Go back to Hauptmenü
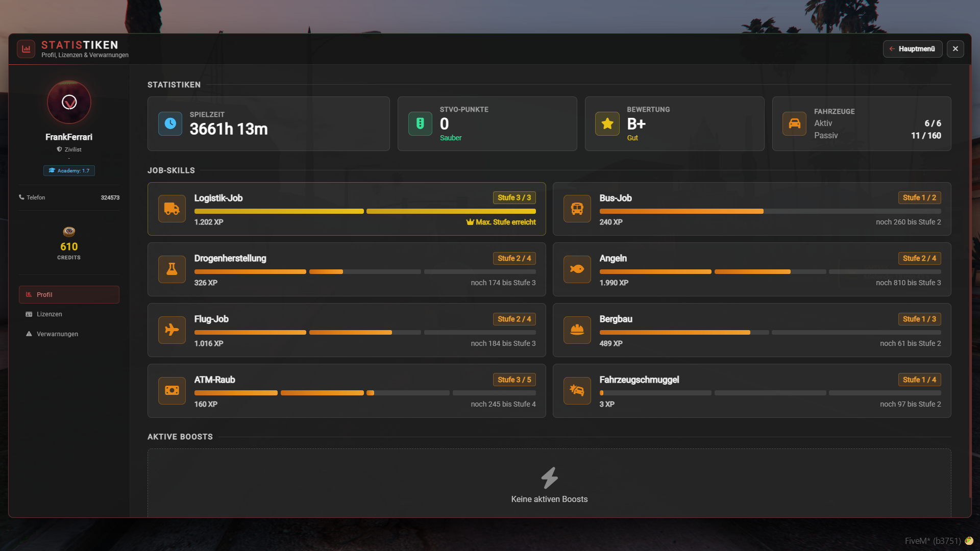Image resolution: width=980 pixels, height=551 pixels. tap(913, 49)
